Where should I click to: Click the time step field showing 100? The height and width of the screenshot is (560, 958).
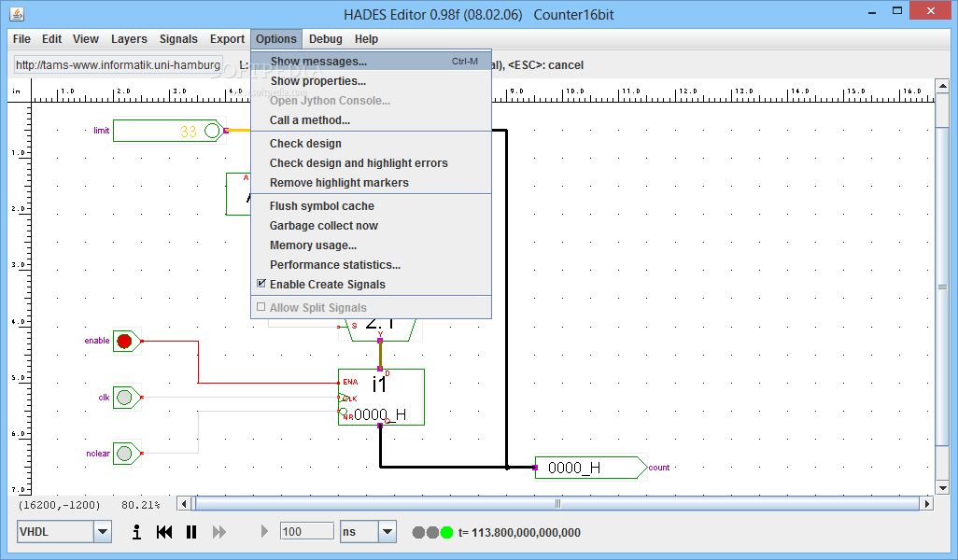306,531
